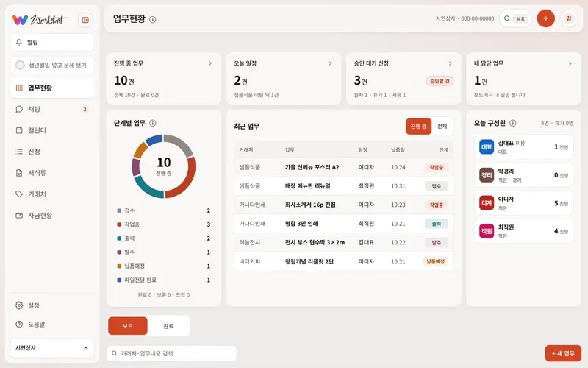Click the 서식류 document icon
The width and height of the screenshot is (588, 368).
(19, 173)
